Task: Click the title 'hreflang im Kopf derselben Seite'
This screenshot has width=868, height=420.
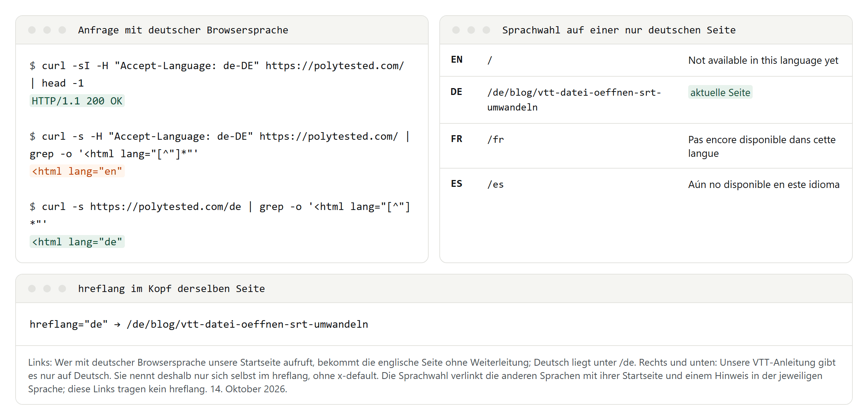Action: [171, 289]
